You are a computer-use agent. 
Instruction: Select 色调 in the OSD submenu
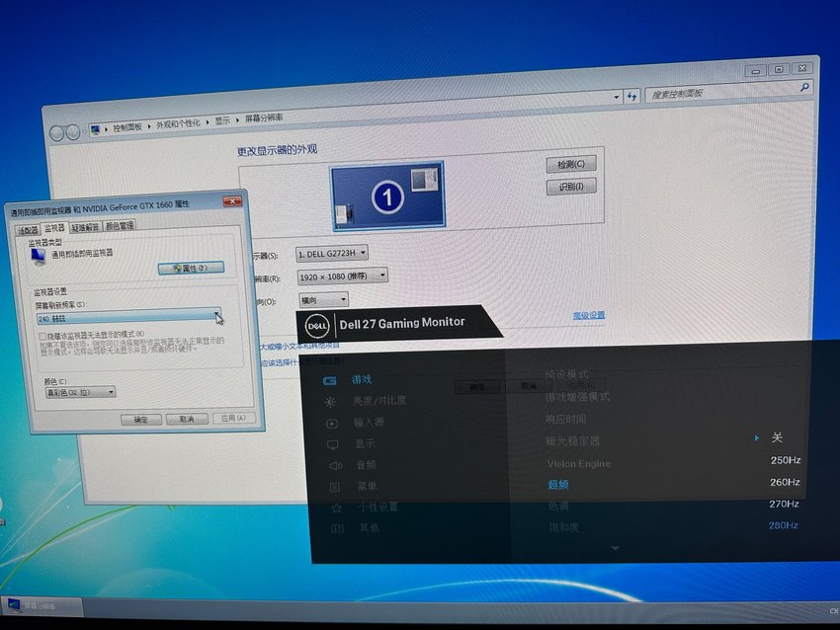(x=558, y=506)
